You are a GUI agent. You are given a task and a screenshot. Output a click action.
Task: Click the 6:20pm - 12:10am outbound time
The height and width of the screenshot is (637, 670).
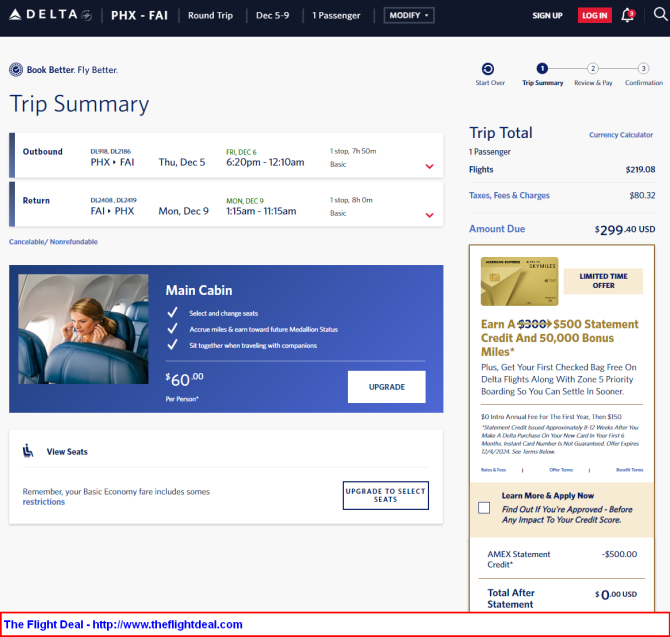265,162
